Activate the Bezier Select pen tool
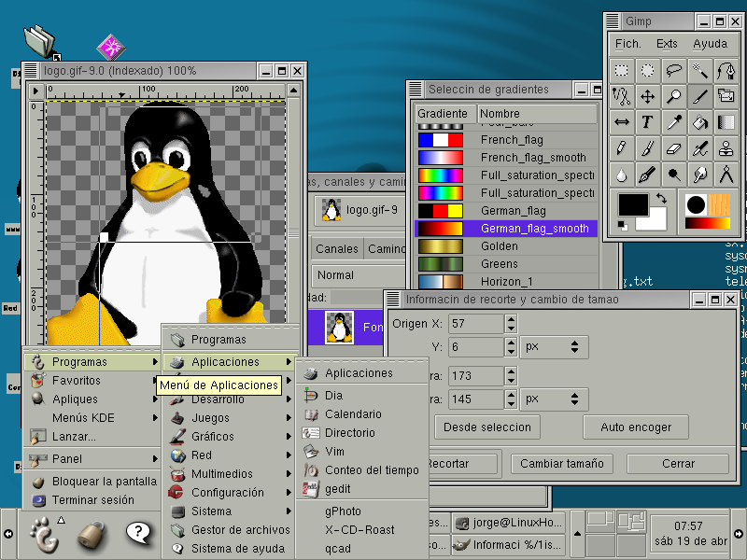This screenshot has width=747, height=560. click(726, 71)
